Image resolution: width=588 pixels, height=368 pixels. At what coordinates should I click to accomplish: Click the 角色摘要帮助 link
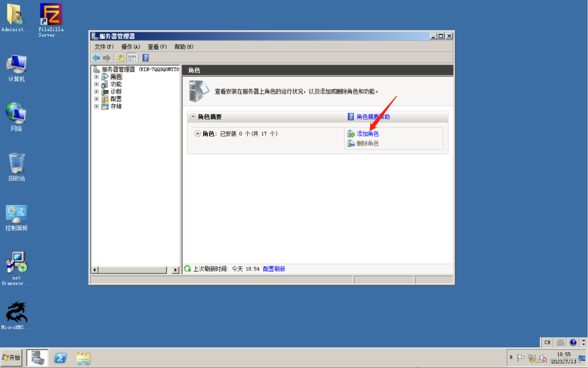[373, 116]
